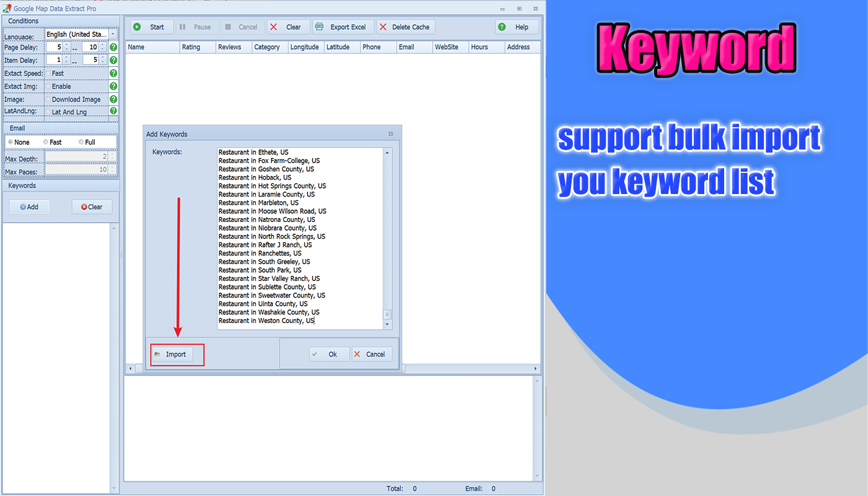
Task: Sort by the Rating column header
Action: click(198, 47)
